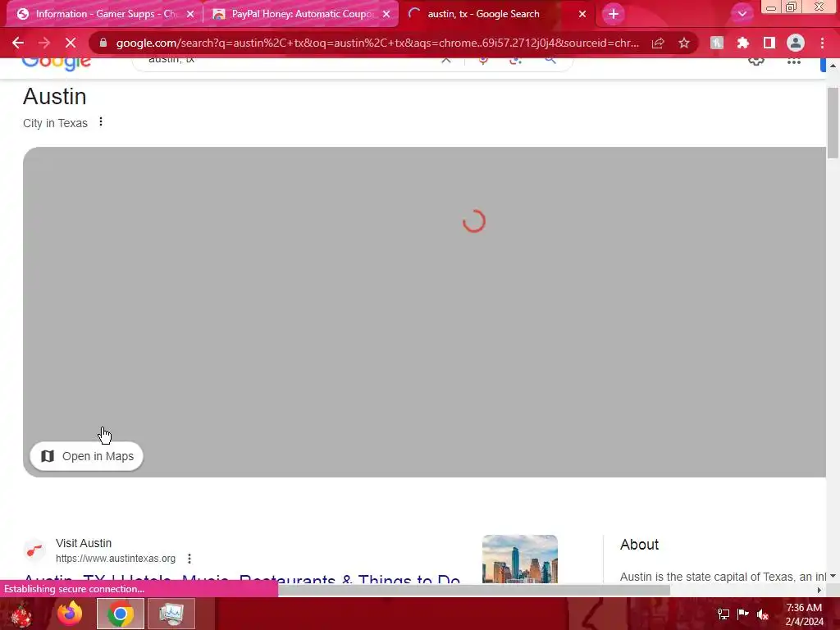Switch to PayPal Honey tab
840x630 pixels.
(302, 14)
